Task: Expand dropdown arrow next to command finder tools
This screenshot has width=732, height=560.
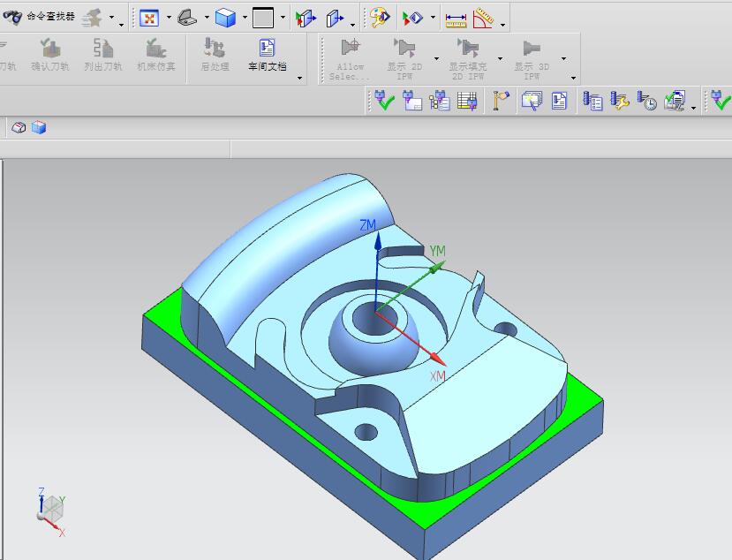Action: (112, 18)
